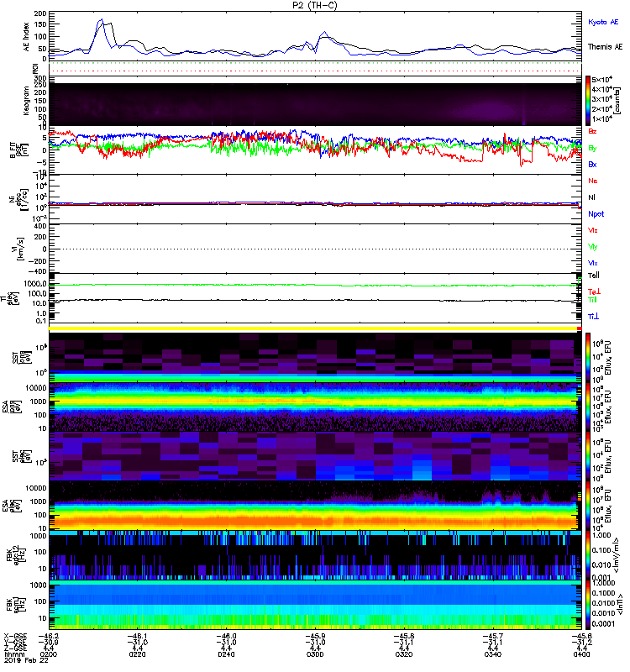Click the blue "Bx" legend label
The width and height of the screenshot is (630, 672).
tap(592, 164)
